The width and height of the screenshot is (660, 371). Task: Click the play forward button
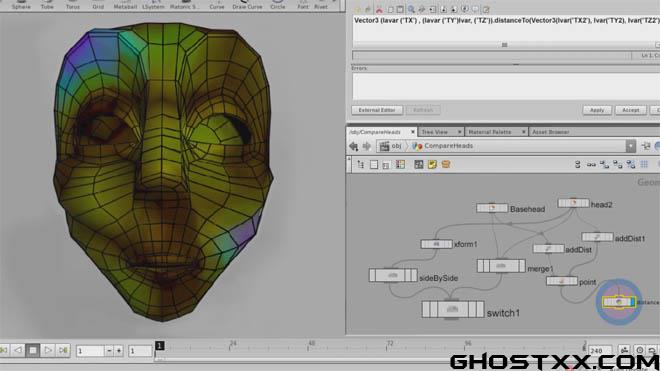(48, 350)
